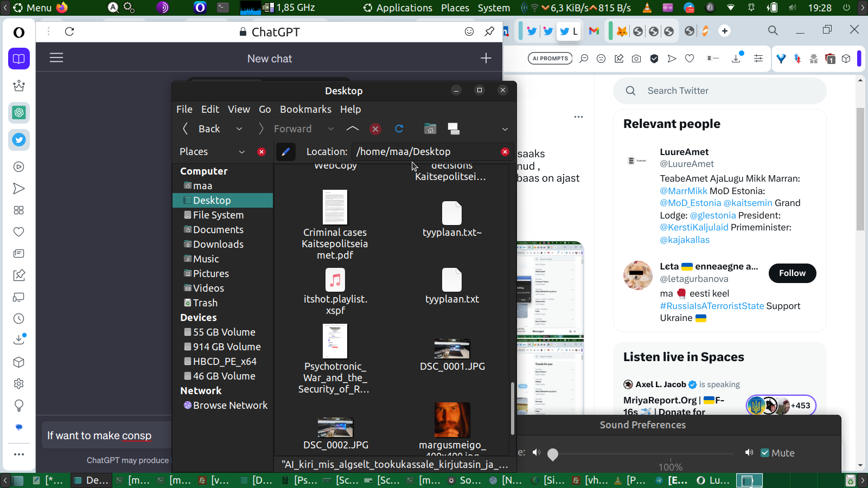Open the Gmail tab in Opera
The height and width of the screenshot is (488, 868).
(x=594, y=31)
